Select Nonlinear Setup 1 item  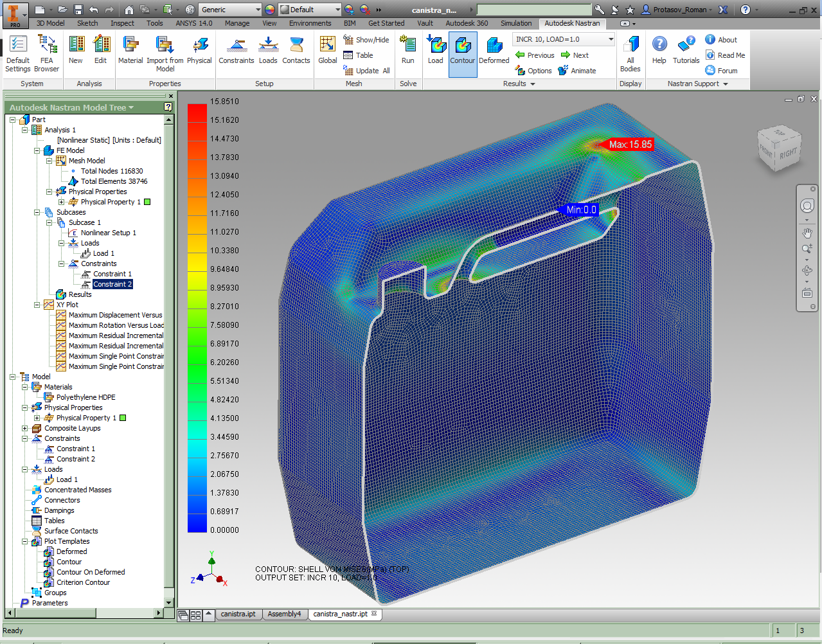[109, 233]
